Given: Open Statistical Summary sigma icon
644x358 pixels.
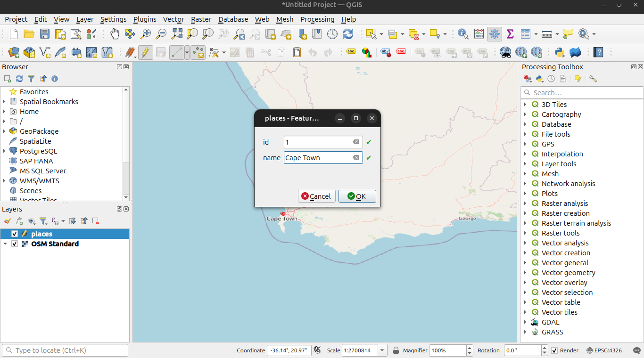Looking at the screenshot, I should pyautogui.click(x=510, y=34).
